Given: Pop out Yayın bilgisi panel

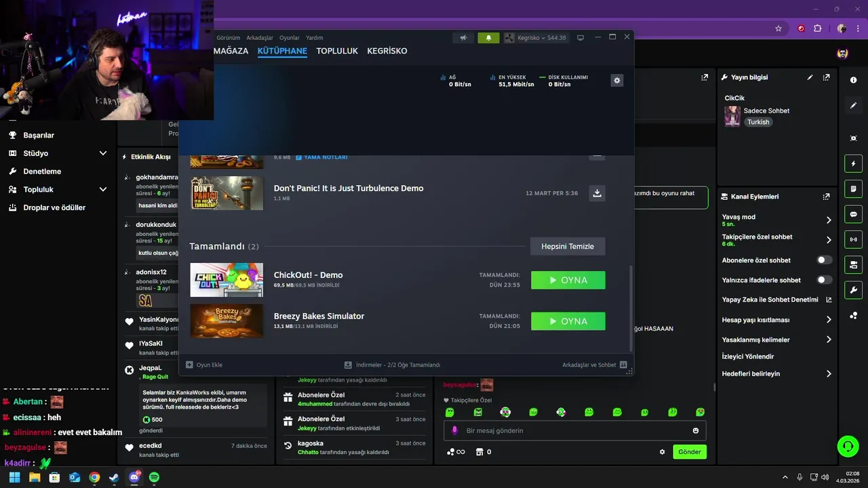Looking at the screenshot, I should [x=826, y=77].
